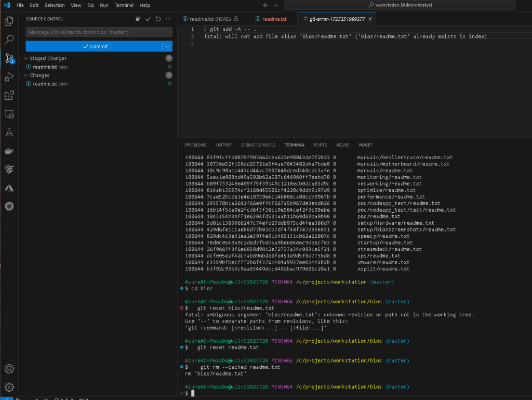Click checkmark commit icon in Source Control header
This screenshot has width=532, height=400.
click(x=148, y=19)
